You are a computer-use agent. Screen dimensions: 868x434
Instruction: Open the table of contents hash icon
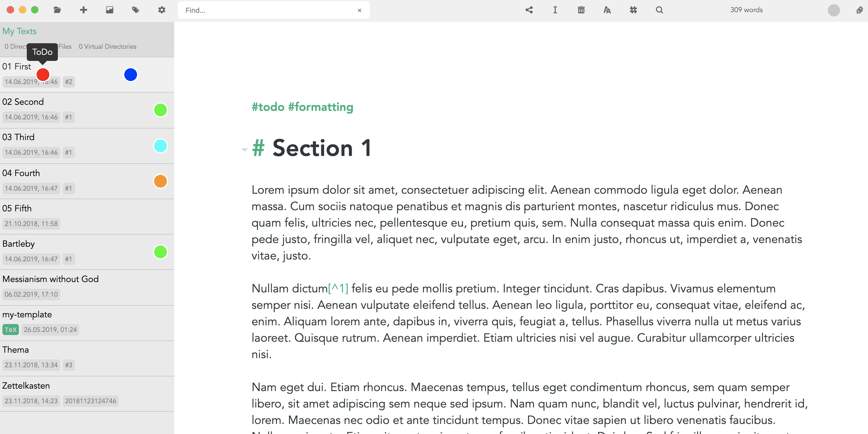633,10
